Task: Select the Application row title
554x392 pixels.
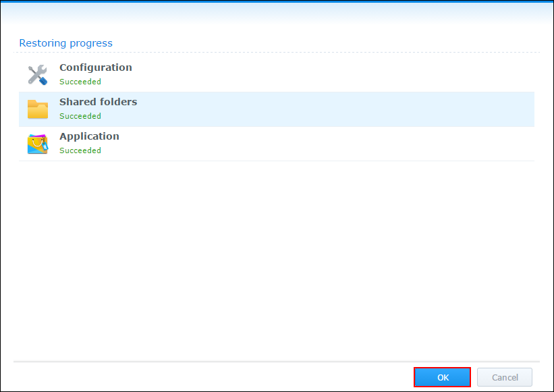Action: click(x=89, y=136)
